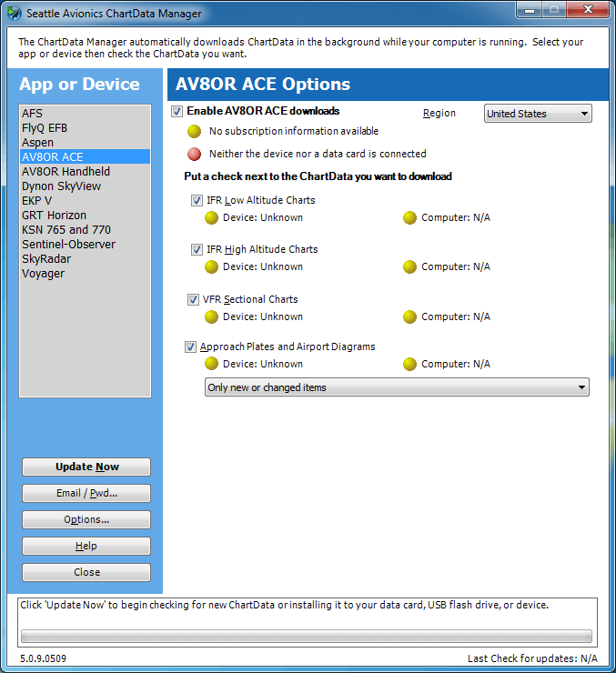Click version number 5.0.9.0509

[x=43, y=658]
